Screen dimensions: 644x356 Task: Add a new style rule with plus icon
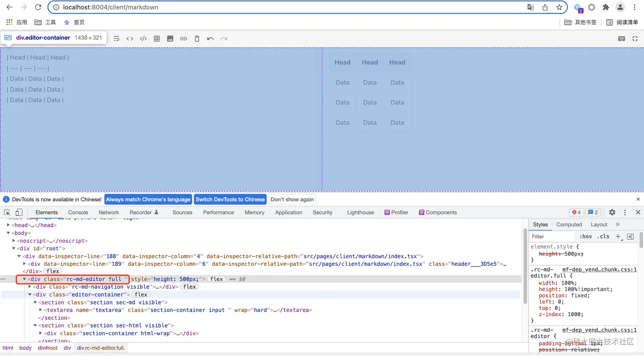point(618,237)
